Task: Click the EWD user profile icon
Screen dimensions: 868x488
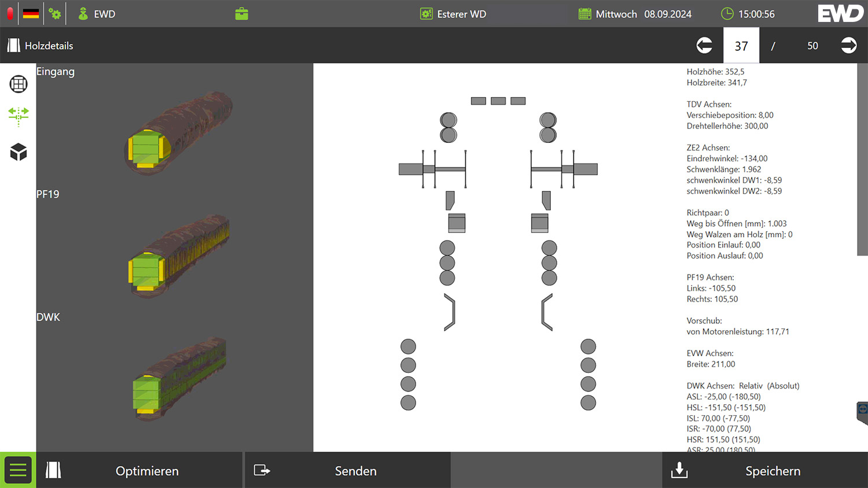Action: [x=83, y=14]
